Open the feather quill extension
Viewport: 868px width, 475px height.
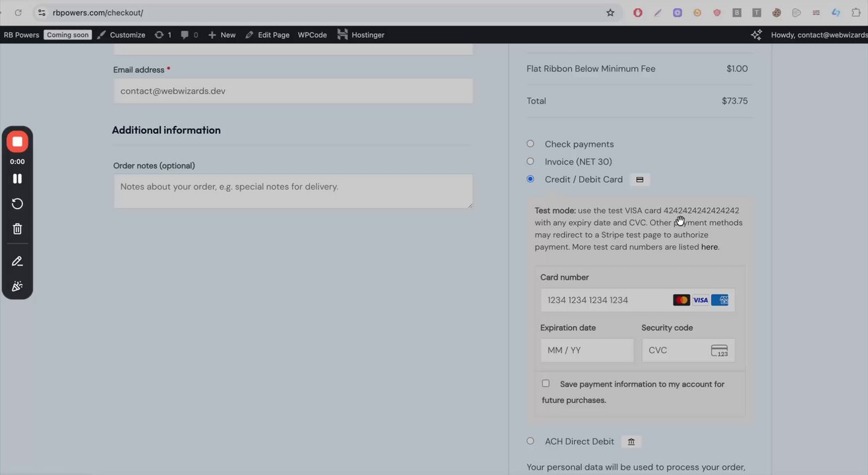click(658, 13)
